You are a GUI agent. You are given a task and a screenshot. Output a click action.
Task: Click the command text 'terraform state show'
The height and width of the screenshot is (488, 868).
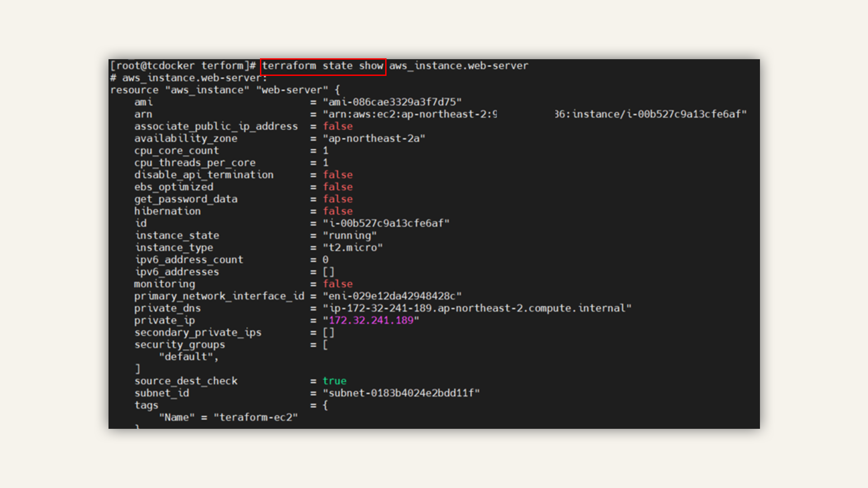click(323, 66)
